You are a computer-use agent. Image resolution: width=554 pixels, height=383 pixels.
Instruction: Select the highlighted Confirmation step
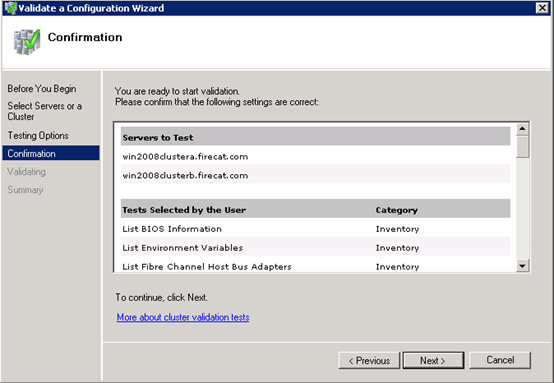tap(51, 153)
